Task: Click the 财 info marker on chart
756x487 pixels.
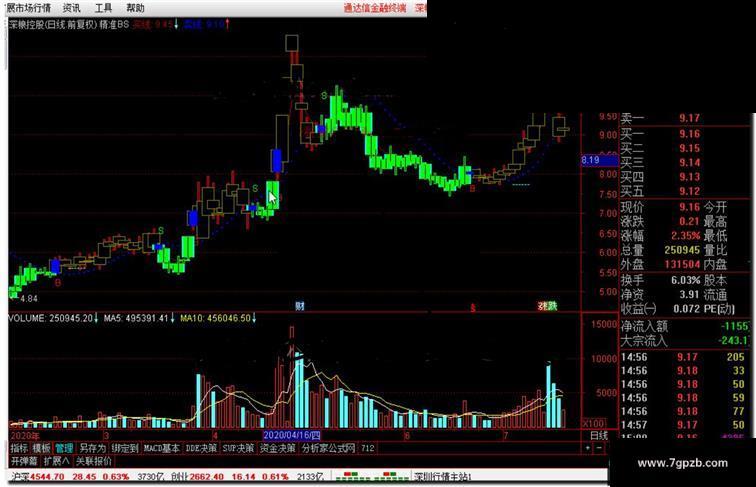Action: pos(300,306)
